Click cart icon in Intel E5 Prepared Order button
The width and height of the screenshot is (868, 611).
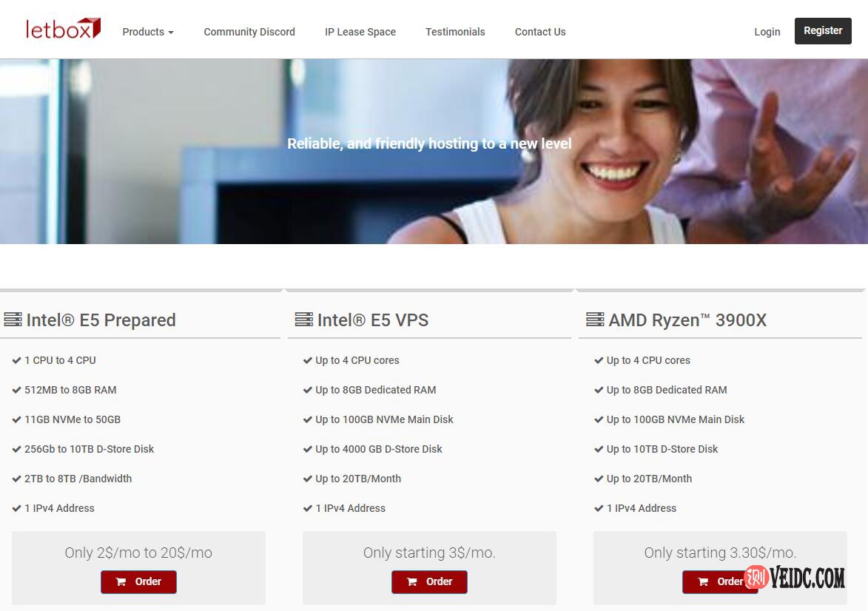[x=121, y=582]
